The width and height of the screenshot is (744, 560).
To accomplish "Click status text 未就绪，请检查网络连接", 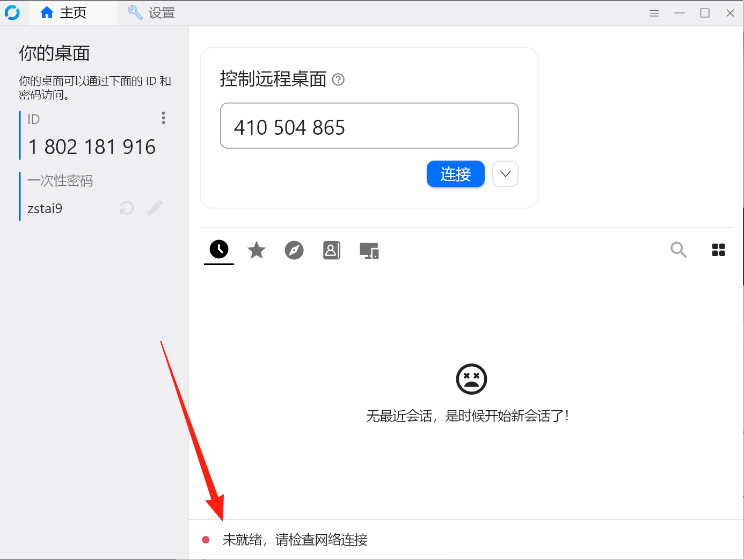I will pyautogui.click(x=295, y=540).
